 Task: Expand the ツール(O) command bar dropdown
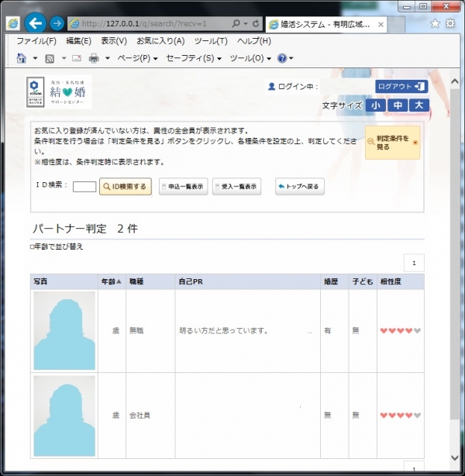pos(250,58)
